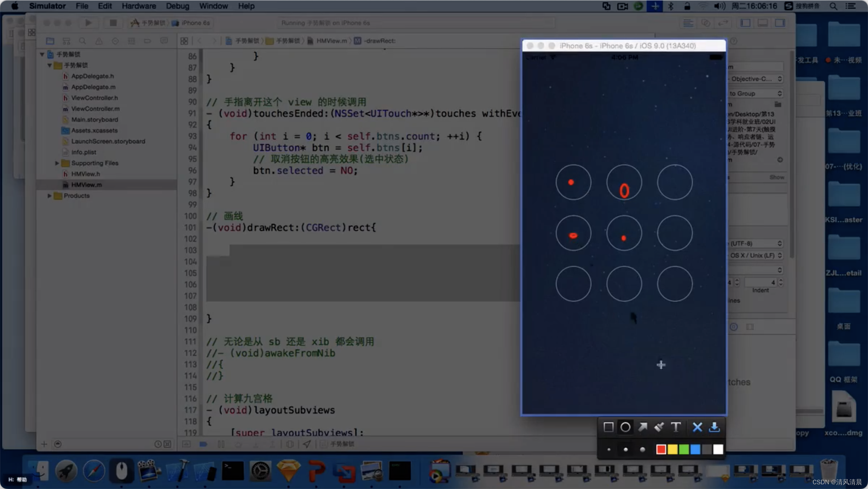Choose the medium brush size dot
Image resolution: width=868 pixels, height=489 pixels.
point(626,450)
